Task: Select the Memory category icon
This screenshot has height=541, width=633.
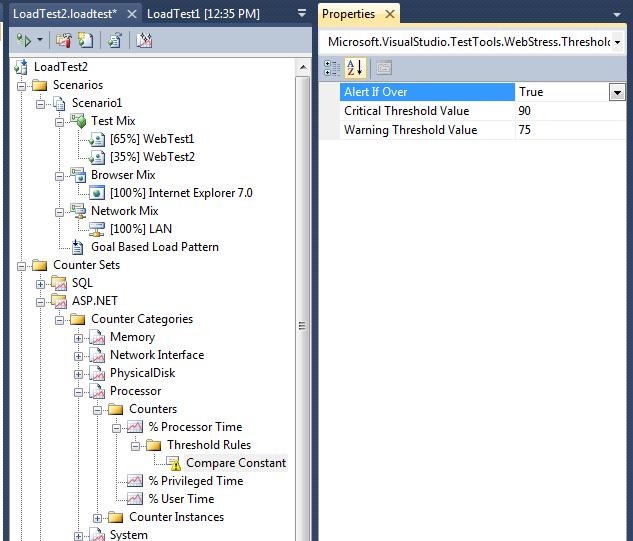Action: [97, 337]
